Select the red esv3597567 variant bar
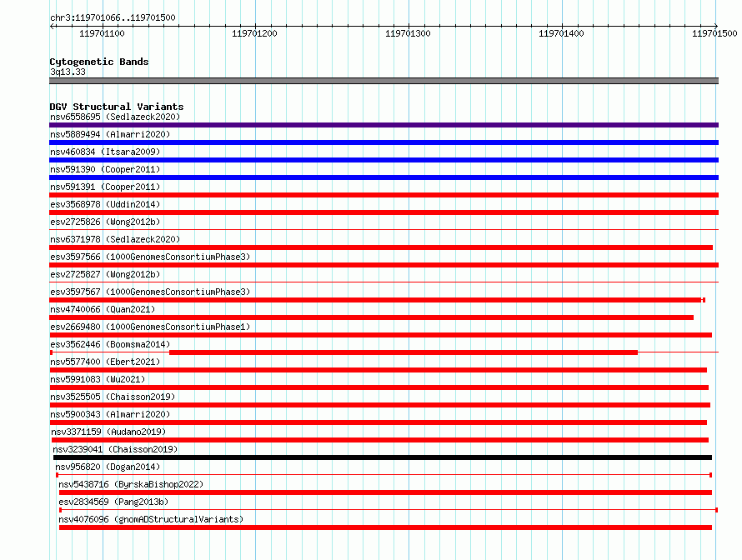This screenshot has height=560, width=742. click(x=377, y=300)
